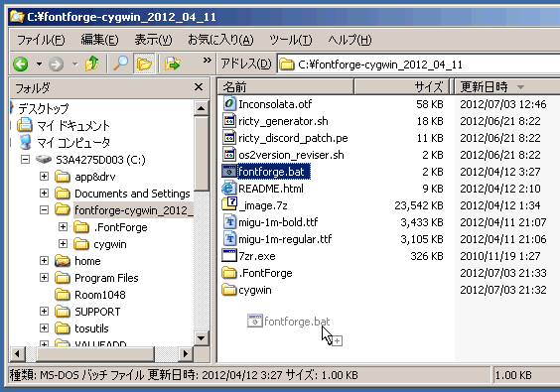Go up one folder level

pos(92,64)
